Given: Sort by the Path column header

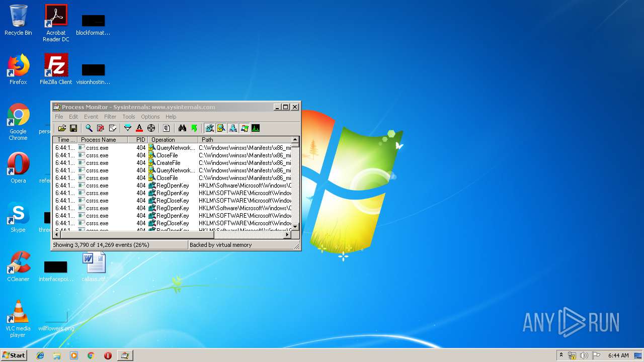Looking at the screenshot, I should point(245,140).
